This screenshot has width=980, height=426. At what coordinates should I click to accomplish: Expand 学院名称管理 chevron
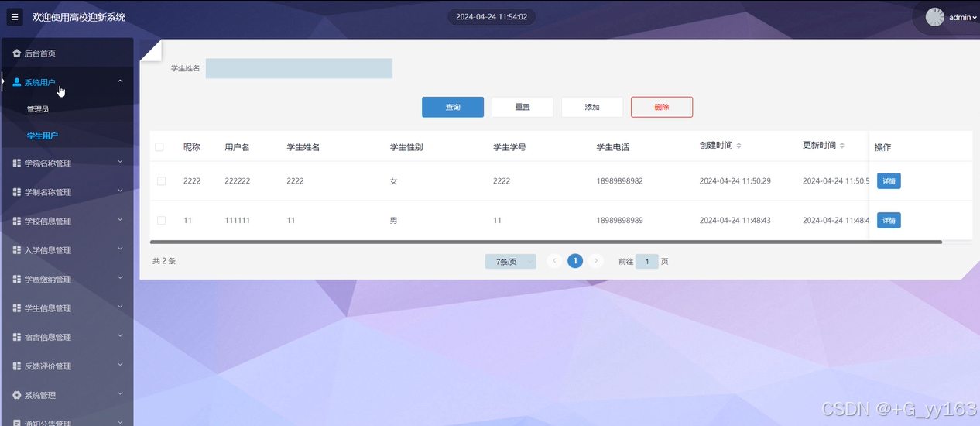pos(120,162)
